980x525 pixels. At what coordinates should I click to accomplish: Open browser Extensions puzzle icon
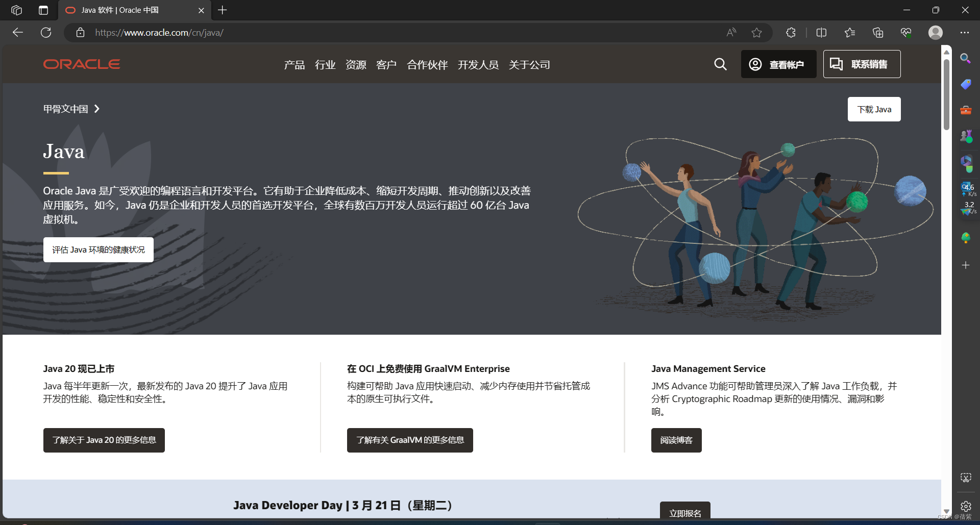click(x=791, y=33)
